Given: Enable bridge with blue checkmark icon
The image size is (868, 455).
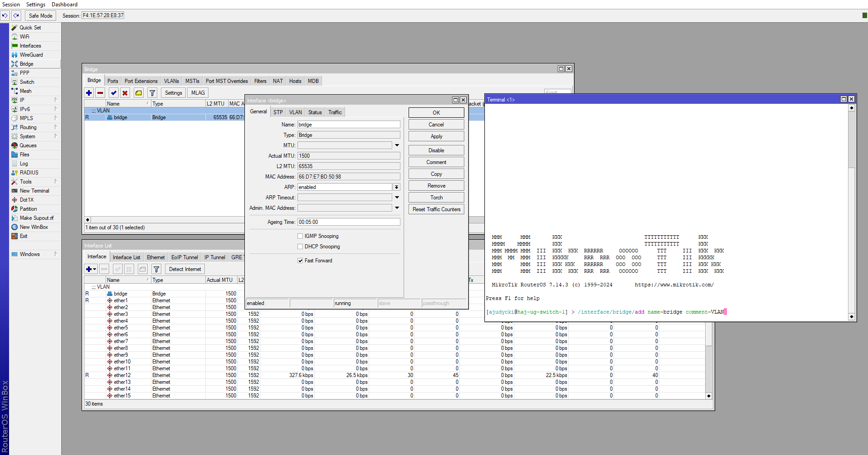Looking at the screenshot, I should click(114, 93).
